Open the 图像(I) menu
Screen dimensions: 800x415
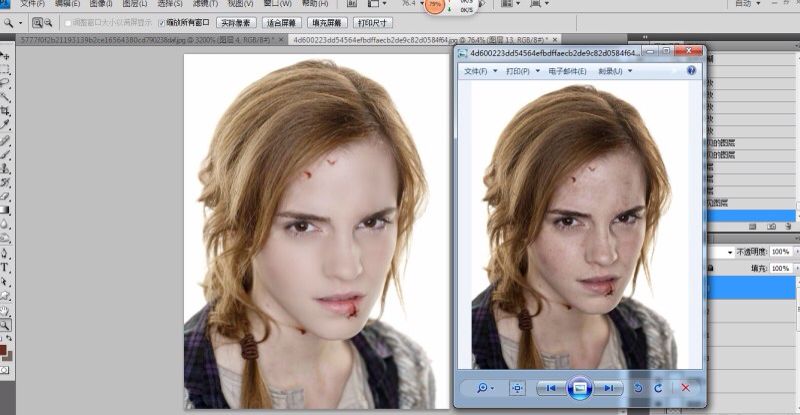pos(101,3)
